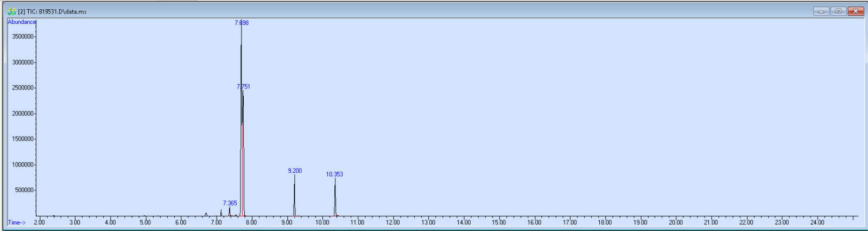Minimize the TIC chromatogram window
The height and width of the screenshot is (231, 868).
point(821,11)
